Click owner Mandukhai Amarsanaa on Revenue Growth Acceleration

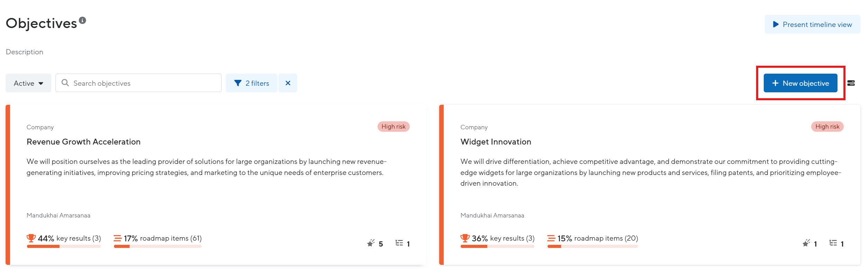click(58, 215)
